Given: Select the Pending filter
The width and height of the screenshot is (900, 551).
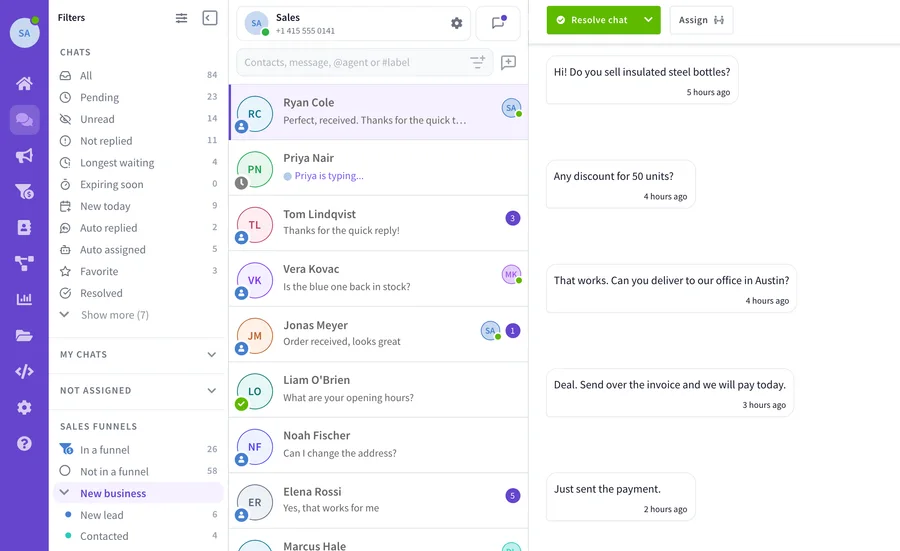Looking at the screenshot, I should pyautogui.click(x=138, y=97).
